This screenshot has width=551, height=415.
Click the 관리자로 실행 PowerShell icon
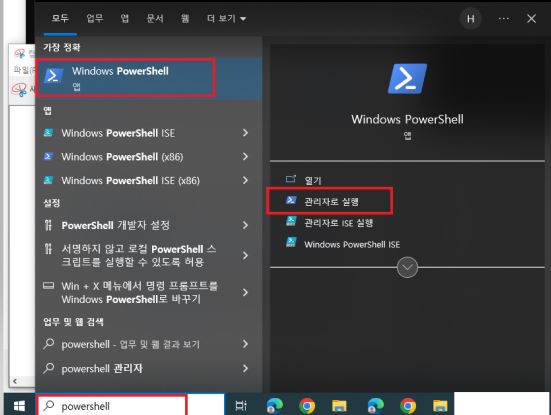[x=291, y=200]
